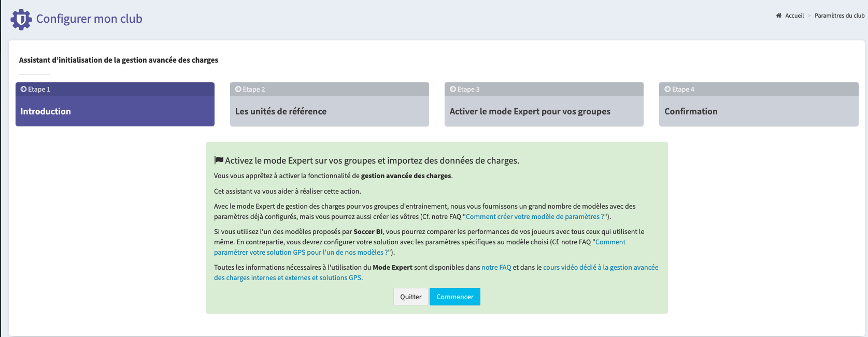Viewport: 868px width, 337px height.
Task: Start the wizard with Commencer button
Action: [455, 297]
